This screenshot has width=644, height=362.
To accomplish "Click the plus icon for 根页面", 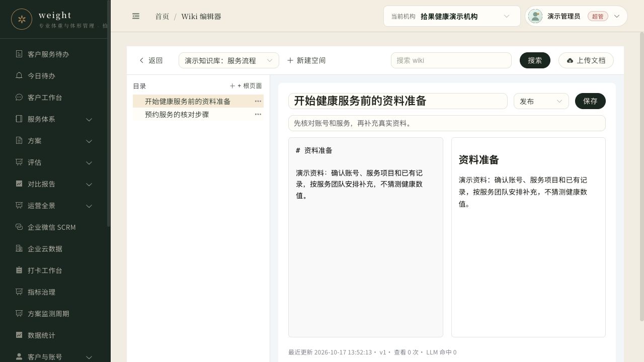I will tap(232, 86).
